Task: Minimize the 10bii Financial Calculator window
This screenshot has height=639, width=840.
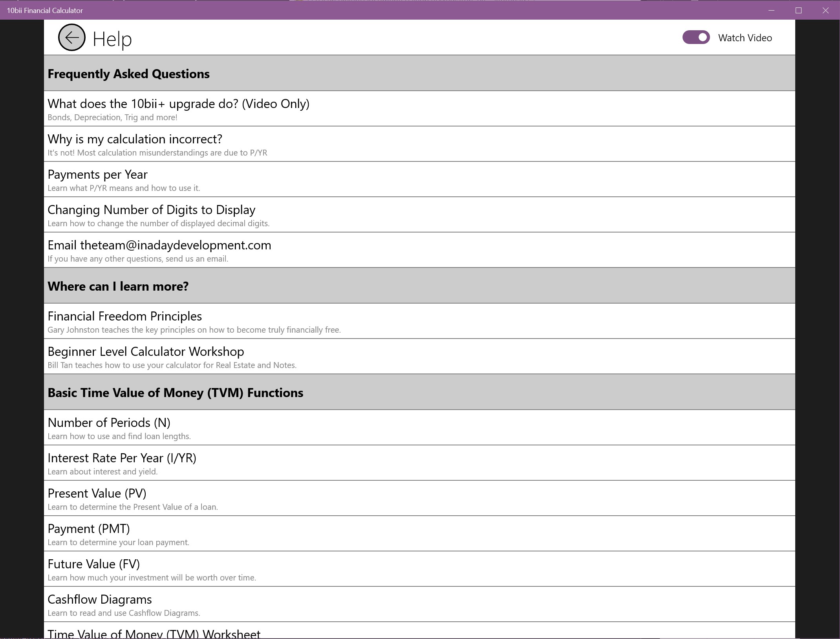Action: click(x=771, y=10)
